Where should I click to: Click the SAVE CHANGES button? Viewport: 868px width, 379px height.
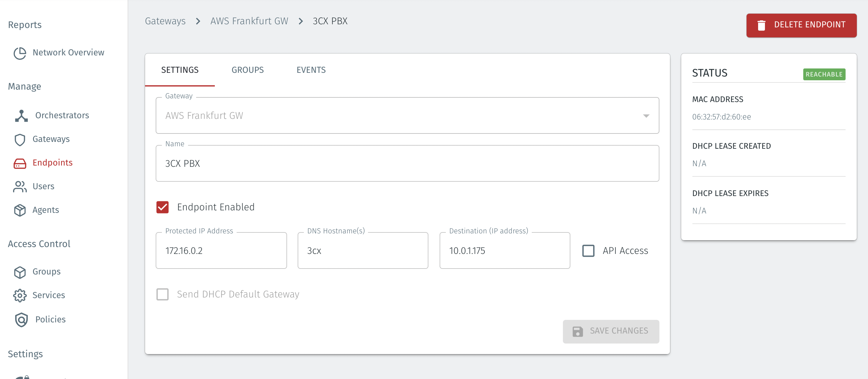click(611, 331)
